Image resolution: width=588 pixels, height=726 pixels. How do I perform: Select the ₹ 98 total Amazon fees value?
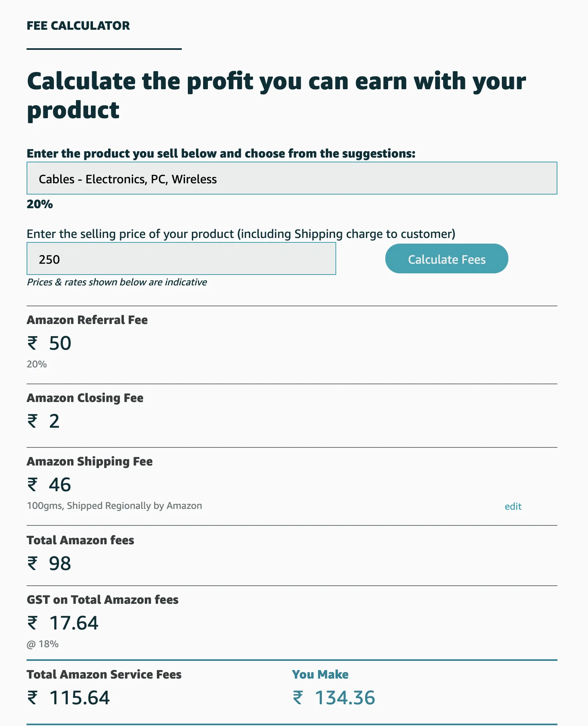pyautogui.click(x=49, y=564)
